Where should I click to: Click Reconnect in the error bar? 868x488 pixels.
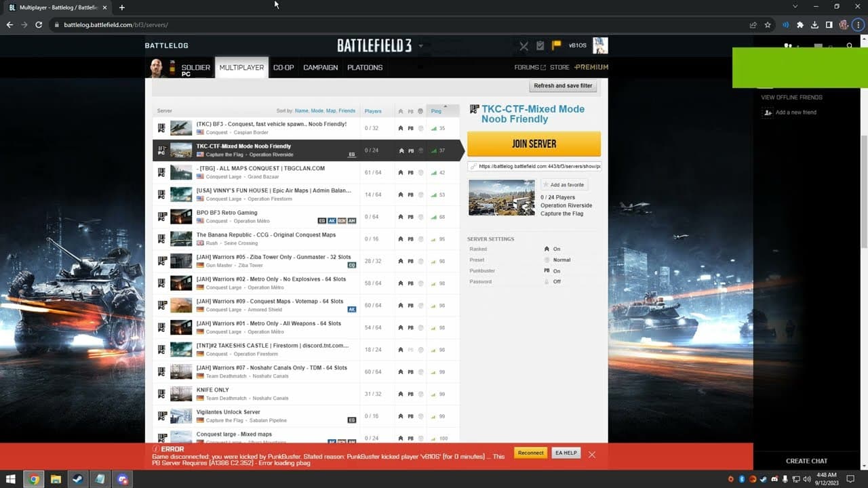click(x=530, y=453)
